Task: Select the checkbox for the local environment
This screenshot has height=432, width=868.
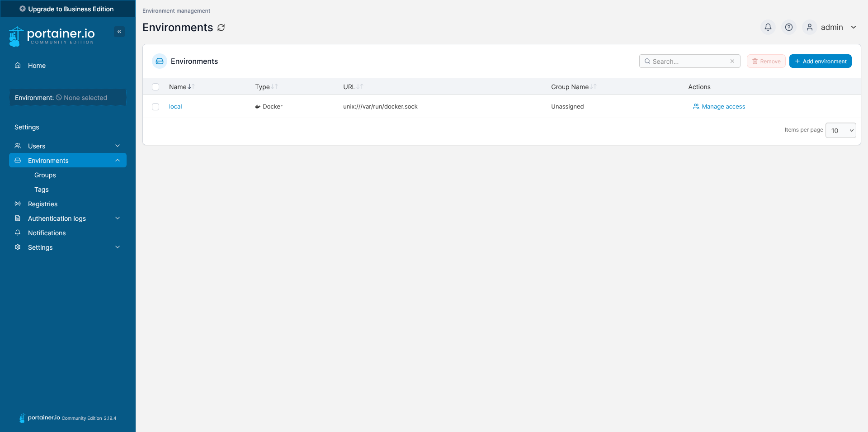Action: [x=156, y=107]
